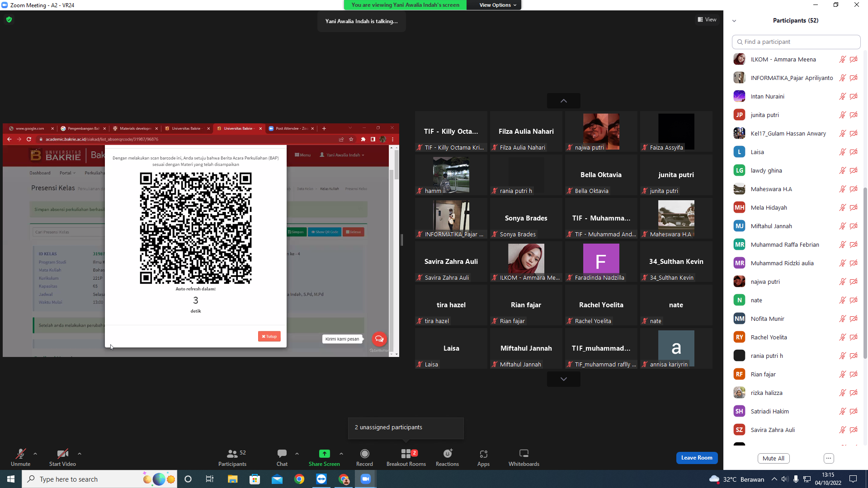Viewport: 868px width, 488px height.
Task: Collapse the Participants panel chevron
Action: point(734,21)
